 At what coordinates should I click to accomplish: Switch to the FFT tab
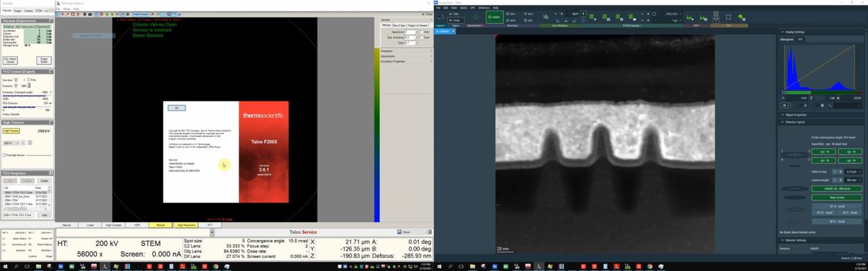click(800, 39)
